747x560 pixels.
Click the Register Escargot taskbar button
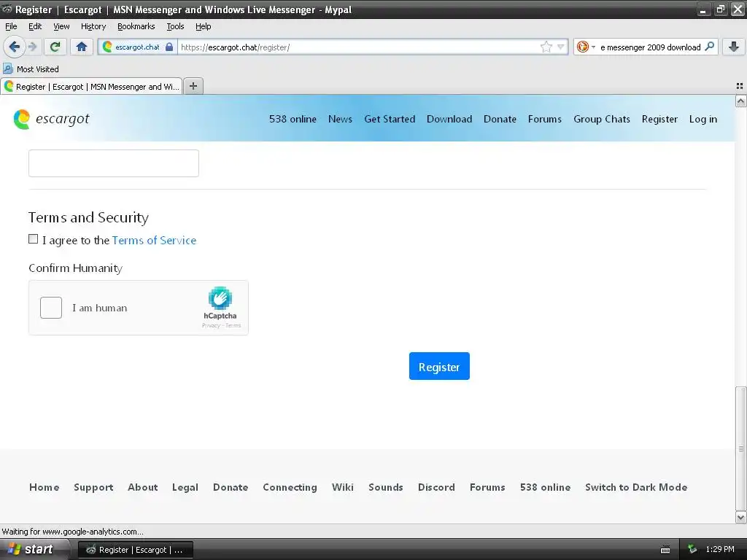tap(135, 550)
